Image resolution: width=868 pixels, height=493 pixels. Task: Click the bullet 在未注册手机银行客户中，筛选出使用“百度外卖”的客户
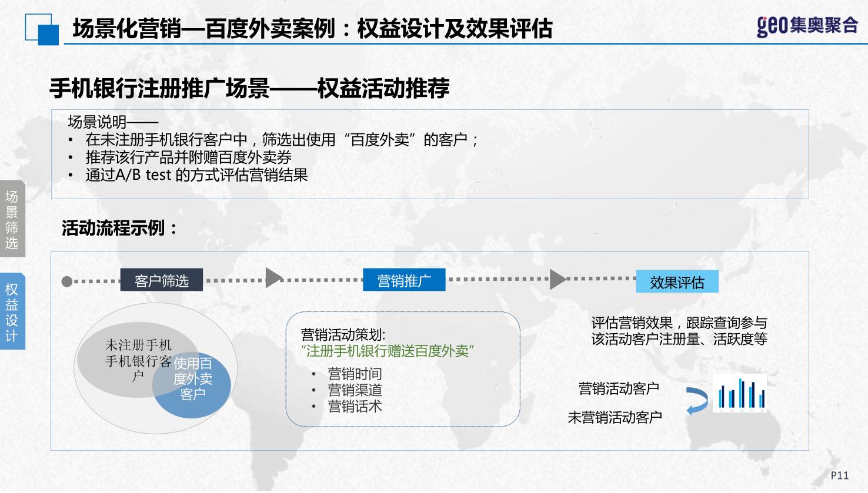click(x=282, y=140)
